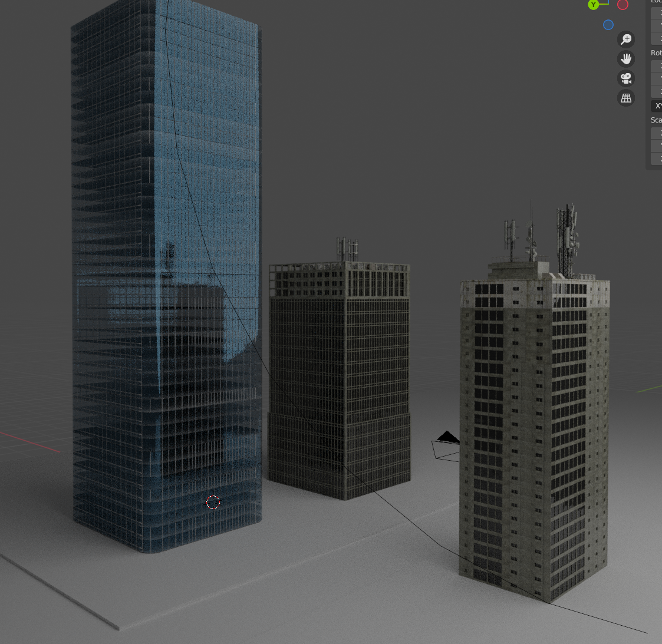662x644 pixels.
Task: Click the first Scale value field
Action: point(657,133)
